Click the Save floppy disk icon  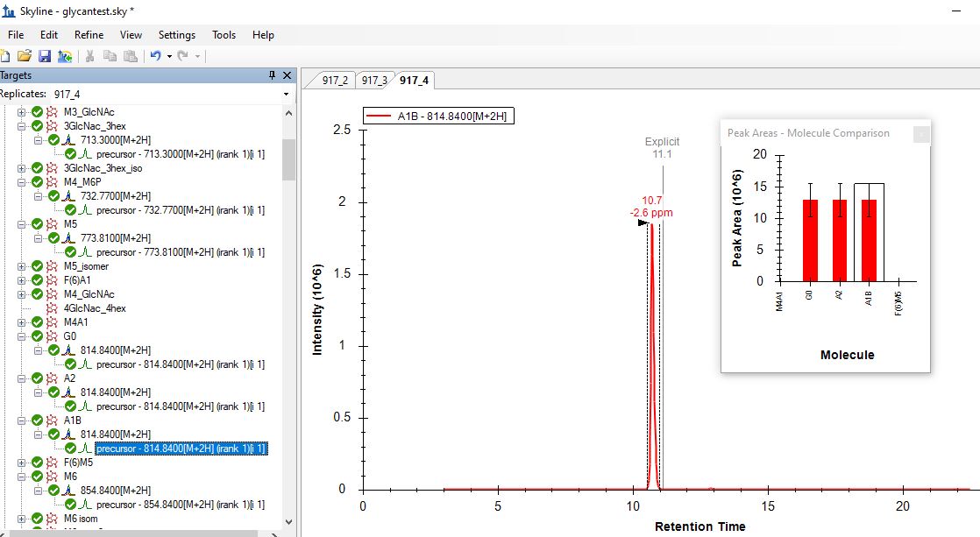point(45,56)
